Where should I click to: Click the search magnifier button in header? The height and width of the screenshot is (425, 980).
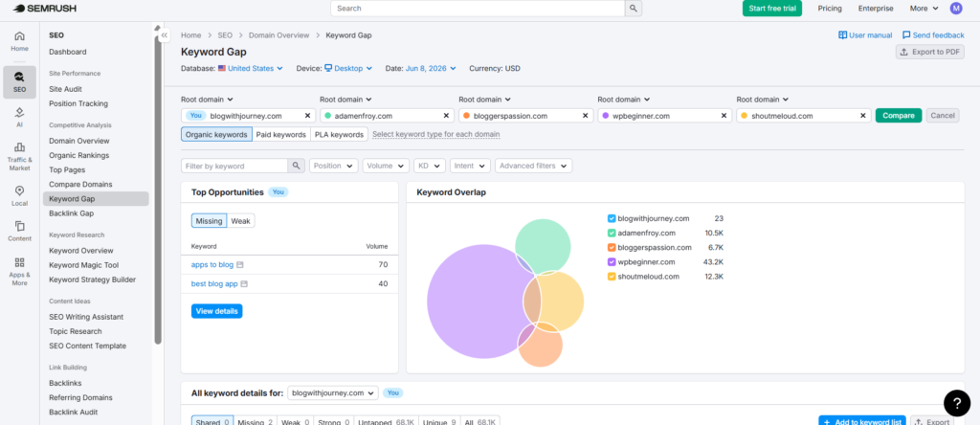(x=634, y=8)
